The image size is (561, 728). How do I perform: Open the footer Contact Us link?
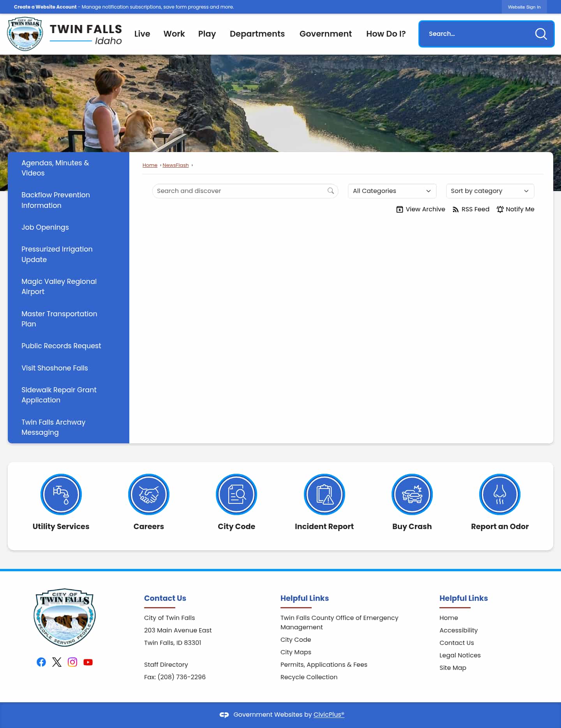click(457, 643)
